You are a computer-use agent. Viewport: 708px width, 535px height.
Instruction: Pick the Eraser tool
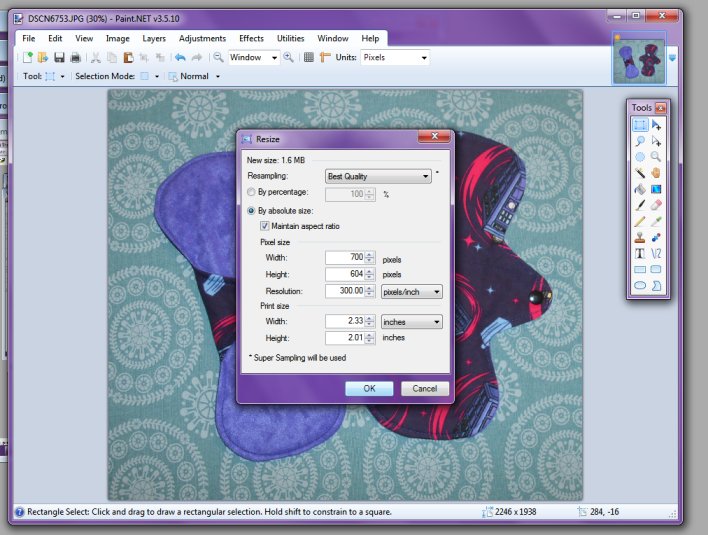tap(656, 205)
